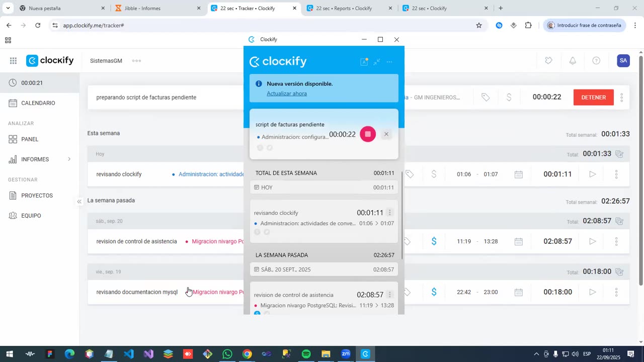Click the browser page vertical scrollbar
Screen dimensions: 644x362
click(640, 170)
